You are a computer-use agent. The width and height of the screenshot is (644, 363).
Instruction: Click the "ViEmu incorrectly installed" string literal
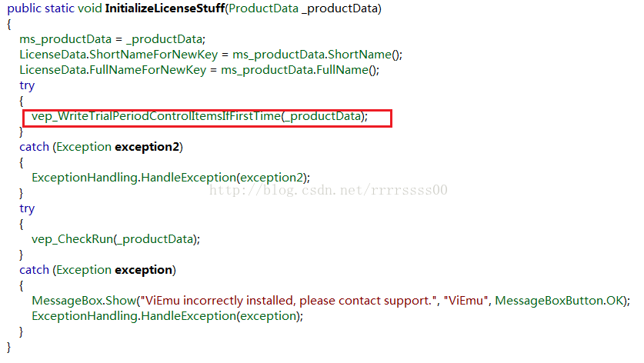tap(289, 301)
